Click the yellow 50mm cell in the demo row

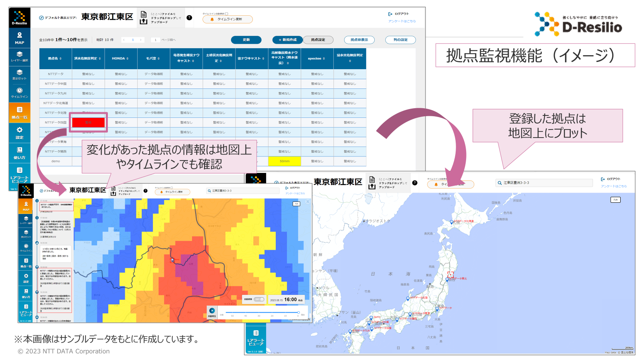coord(285,161)
